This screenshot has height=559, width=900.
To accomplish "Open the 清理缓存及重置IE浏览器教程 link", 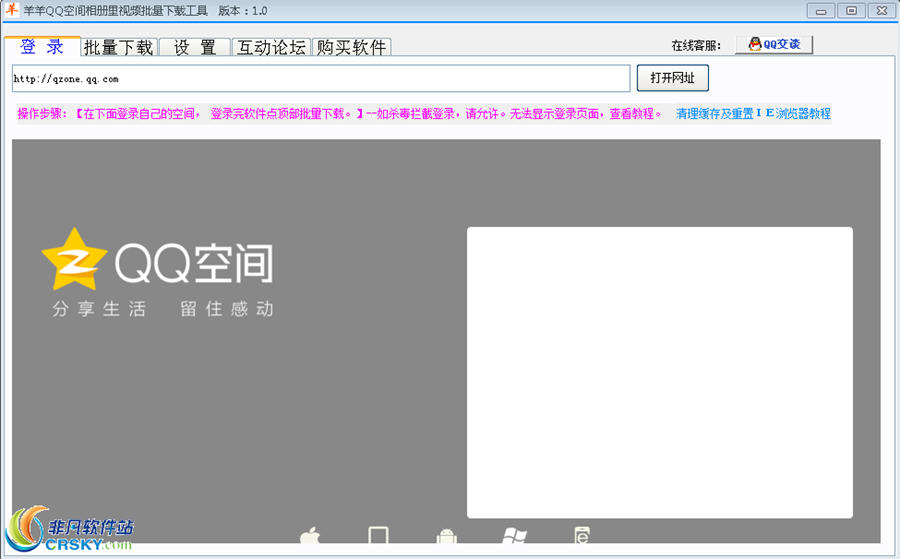I will pos(753,114).
